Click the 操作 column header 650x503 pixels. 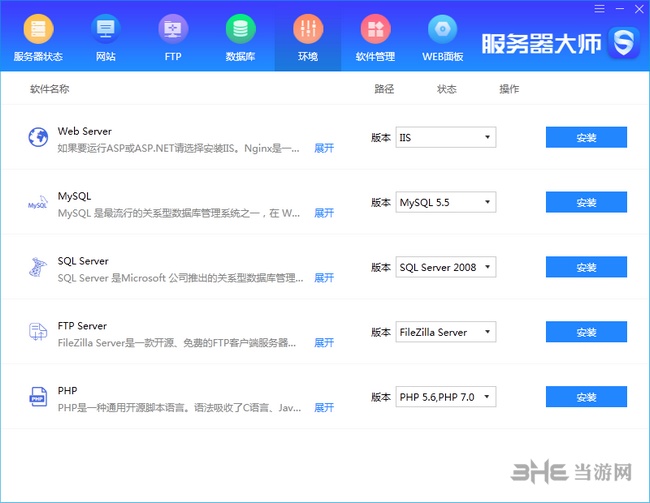(509, 89)
